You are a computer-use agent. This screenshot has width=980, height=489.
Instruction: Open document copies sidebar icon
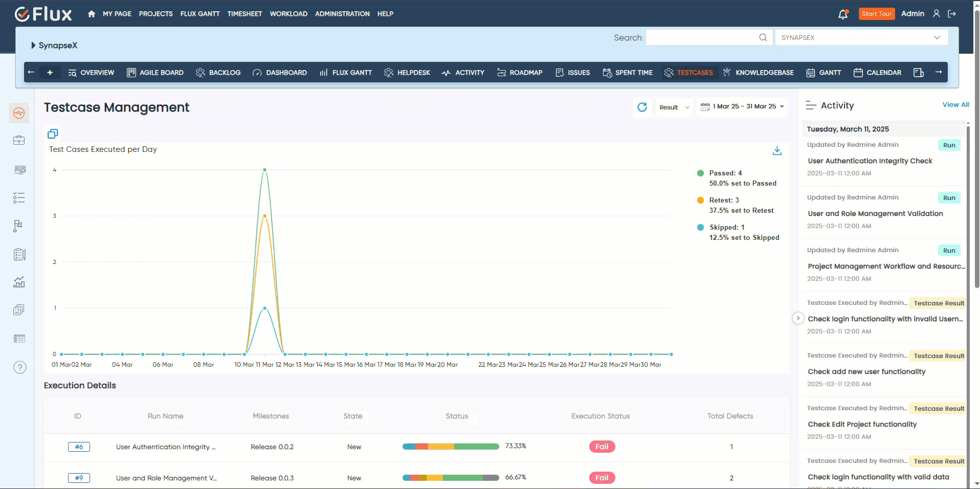(x=19, y=310)
